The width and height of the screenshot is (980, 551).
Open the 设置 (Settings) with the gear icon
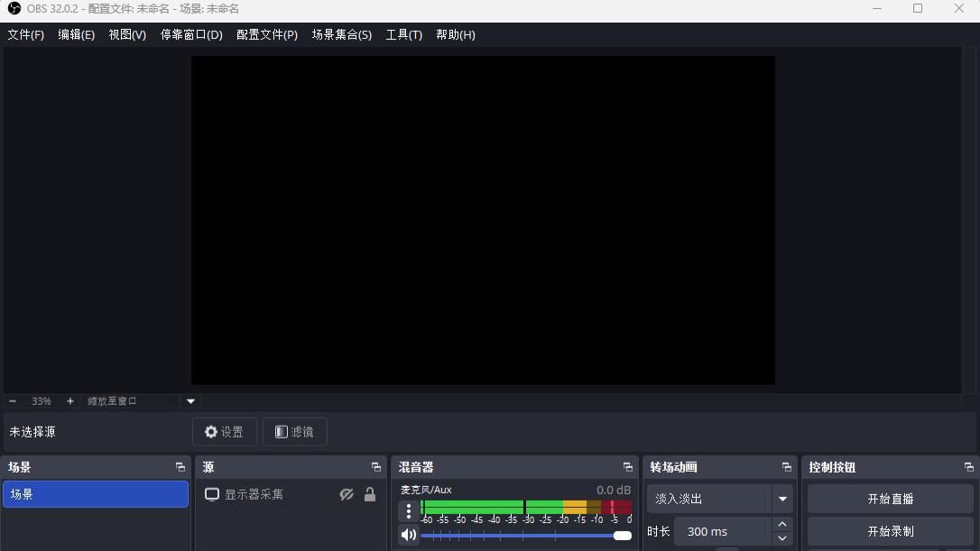click(x=224, y=431)
